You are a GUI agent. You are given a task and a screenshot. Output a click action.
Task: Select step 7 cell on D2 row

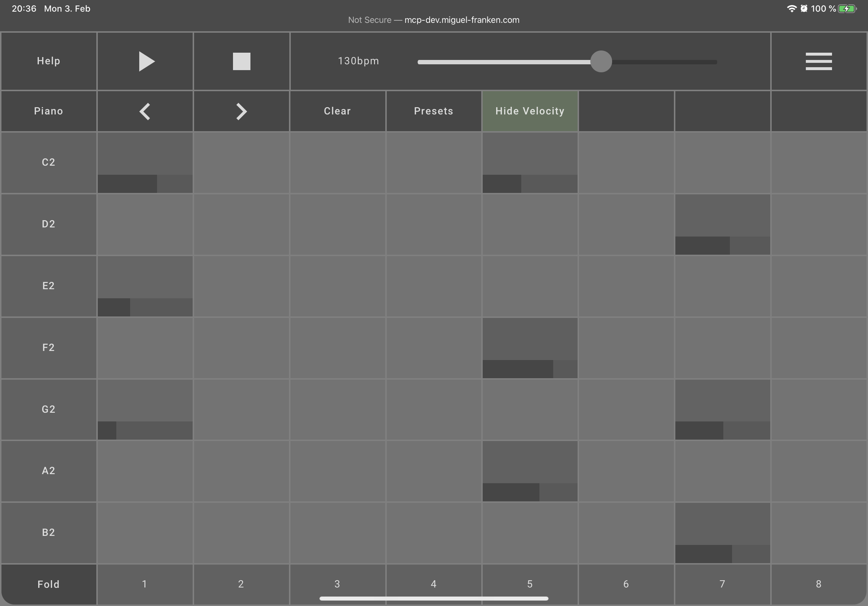[722, 223]
